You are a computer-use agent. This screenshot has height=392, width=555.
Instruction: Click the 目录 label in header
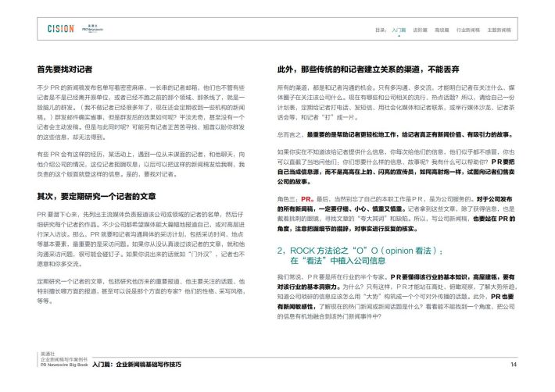pos(380,28)
